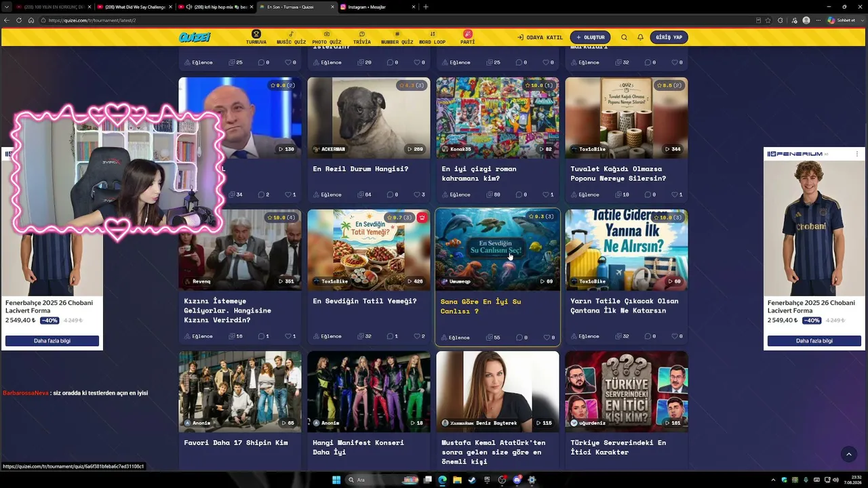
Task: Open the Turnuva section icon in Quizei navbar
Action: point(256,34)
